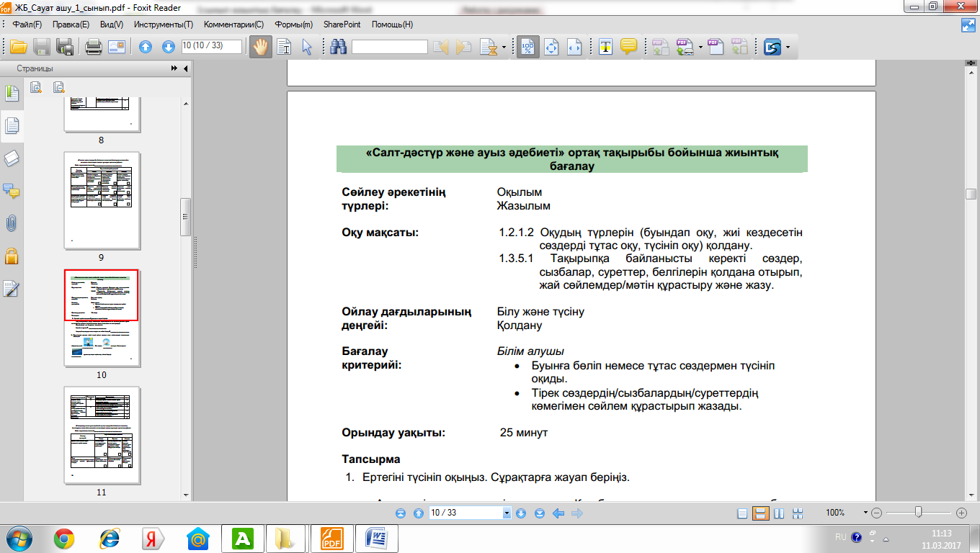This screenshot has width=980, height=553.
Task: Switch to continuous page view mode
Action: pos(759,513)
